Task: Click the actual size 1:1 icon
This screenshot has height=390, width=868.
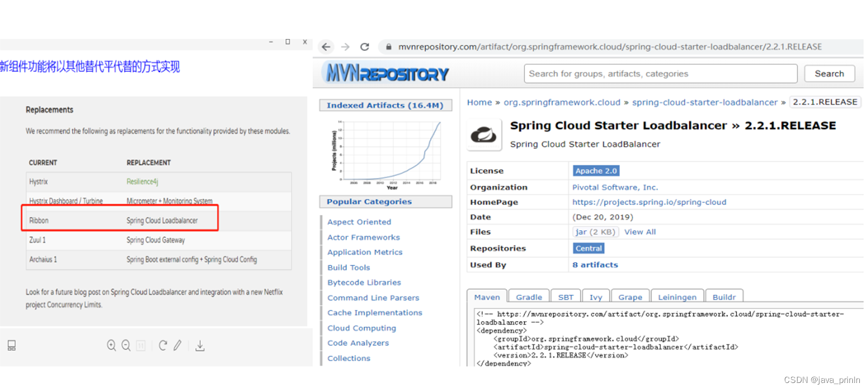Action: pyautogui.click(x=141, y=346)
